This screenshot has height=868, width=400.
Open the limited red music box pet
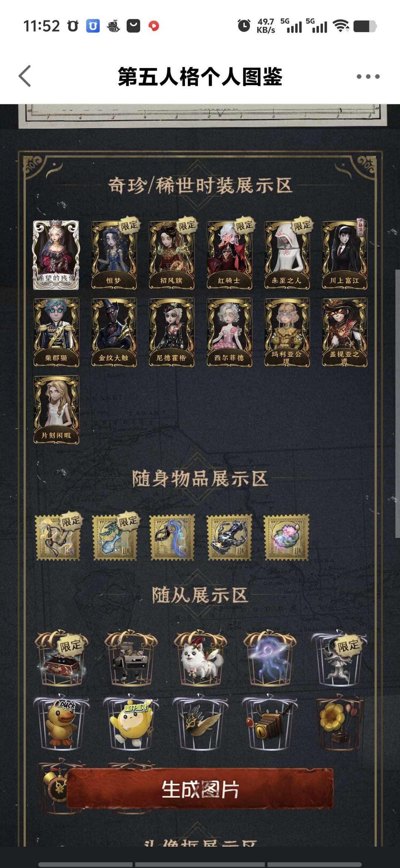(61, 658)
